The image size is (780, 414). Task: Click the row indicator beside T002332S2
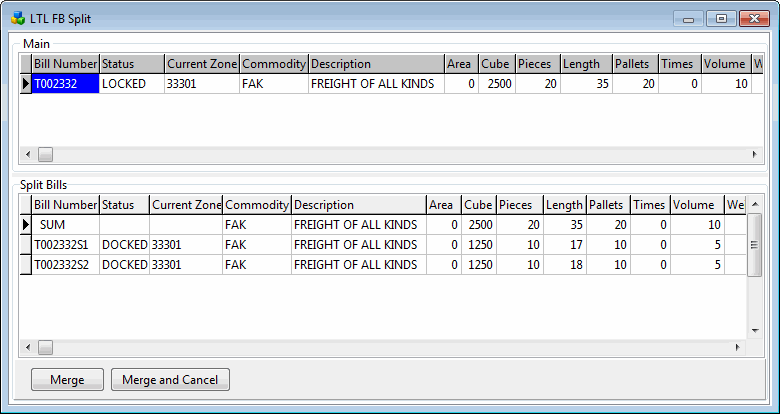point(26,264)
